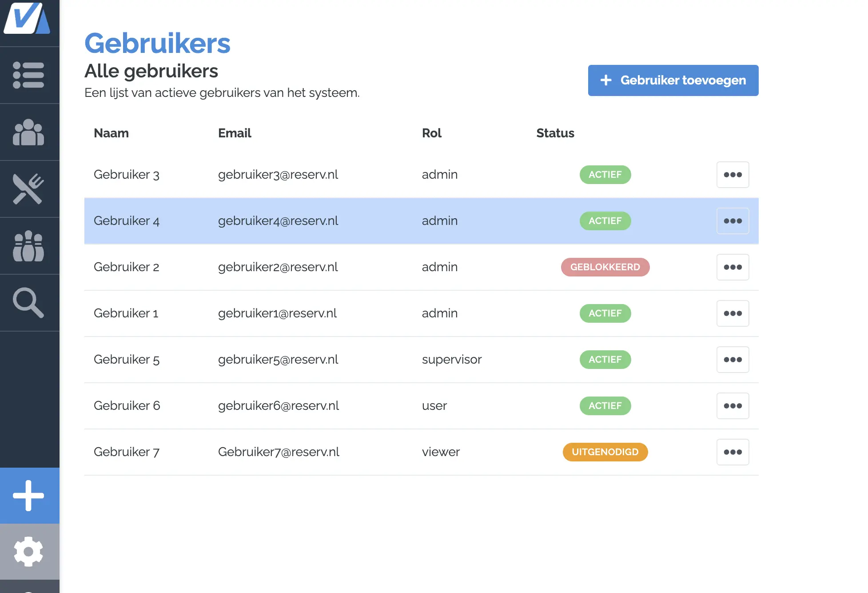Click the Email column header

pyautogui.click(x=235, y=133)
